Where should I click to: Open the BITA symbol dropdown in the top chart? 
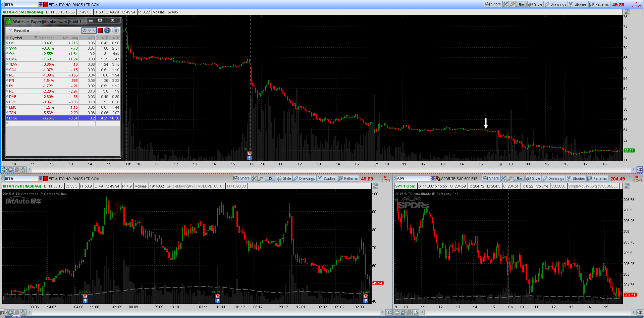tap(41, 4)
